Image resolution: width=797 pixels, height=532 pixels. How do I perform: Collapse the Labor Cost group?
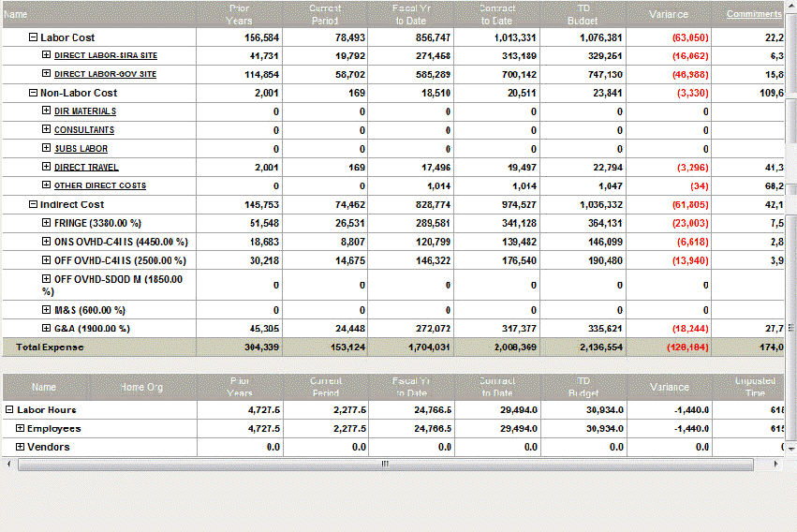click(34, 37)
